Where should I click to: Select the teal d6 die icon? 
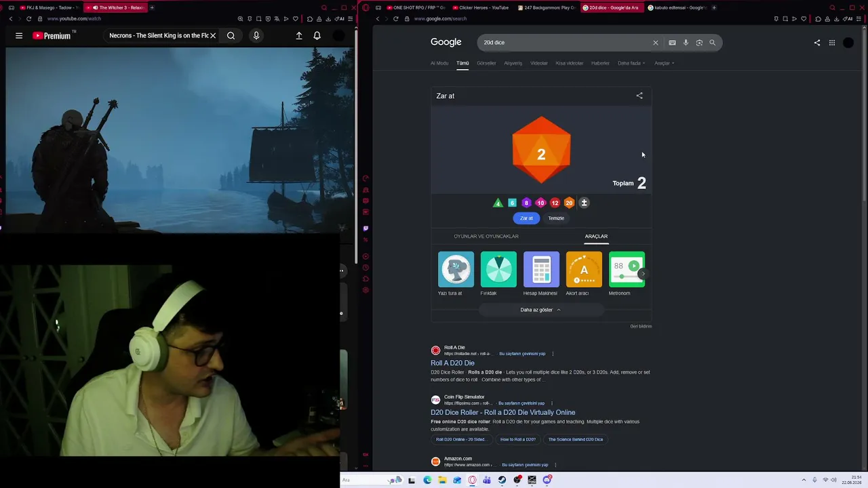click(x=512, y=203)
